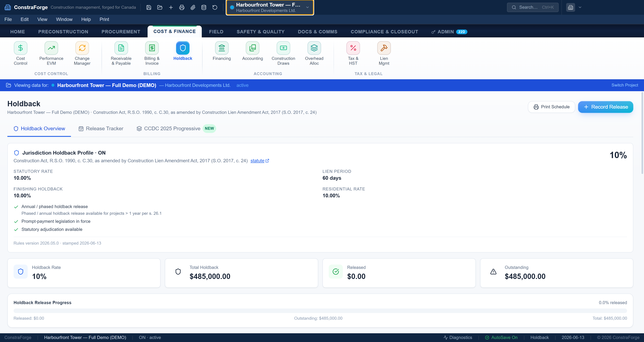The image size is (644, 342).
Task: Open Cost Control module
Action: tap(20, 53)
